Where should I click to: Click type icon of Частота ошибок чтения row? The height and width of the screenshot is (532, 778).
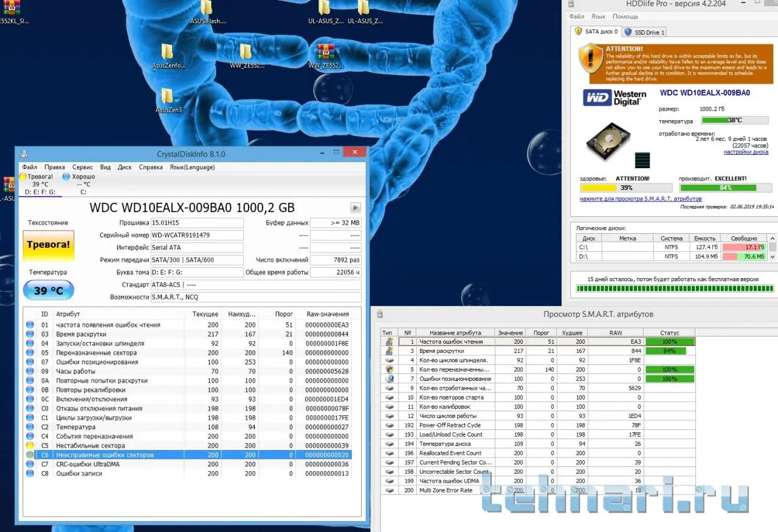pyautogui.click(x=389, y=342)
